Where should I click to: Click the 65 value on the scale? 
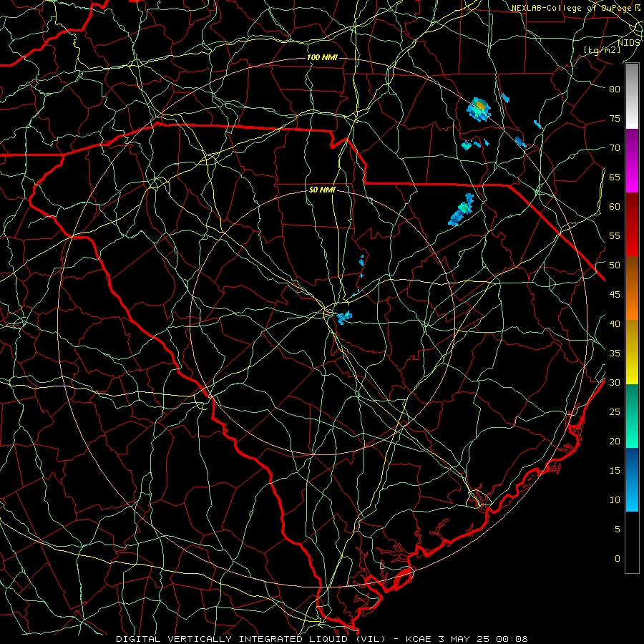(615, 177)
